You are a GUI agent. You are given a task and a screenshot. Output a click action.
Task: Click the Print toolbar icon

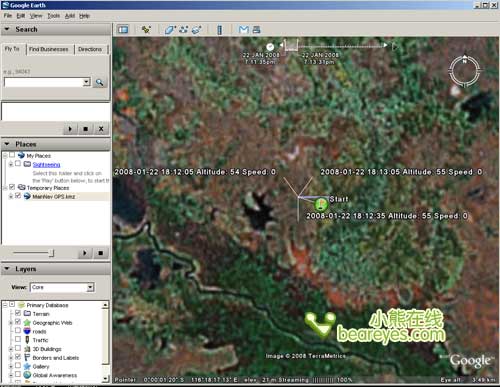pyautogui.click(x=256, y=30)
